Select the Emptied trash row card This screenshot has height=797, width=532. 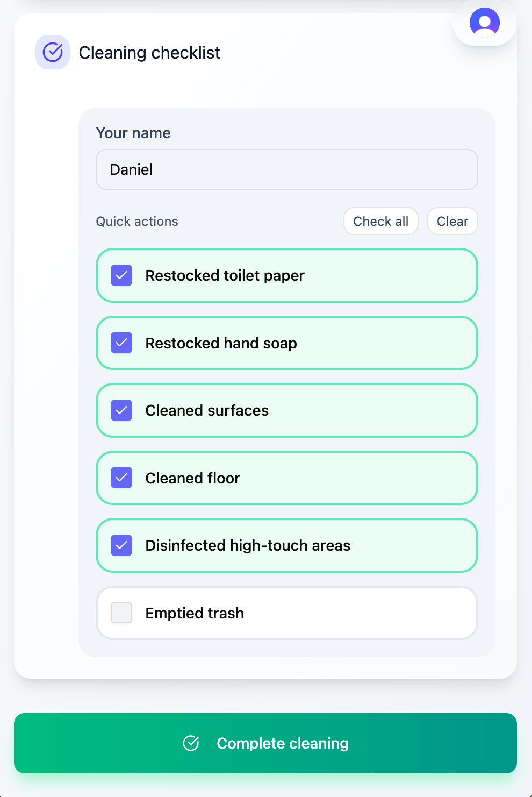tap(286, 613)
